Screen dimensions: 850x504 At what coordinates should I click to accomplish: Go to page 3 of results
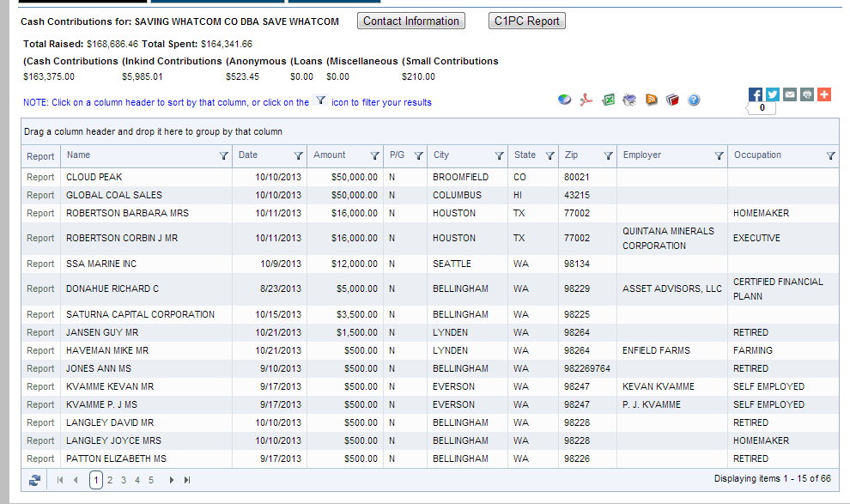(124, 480)
